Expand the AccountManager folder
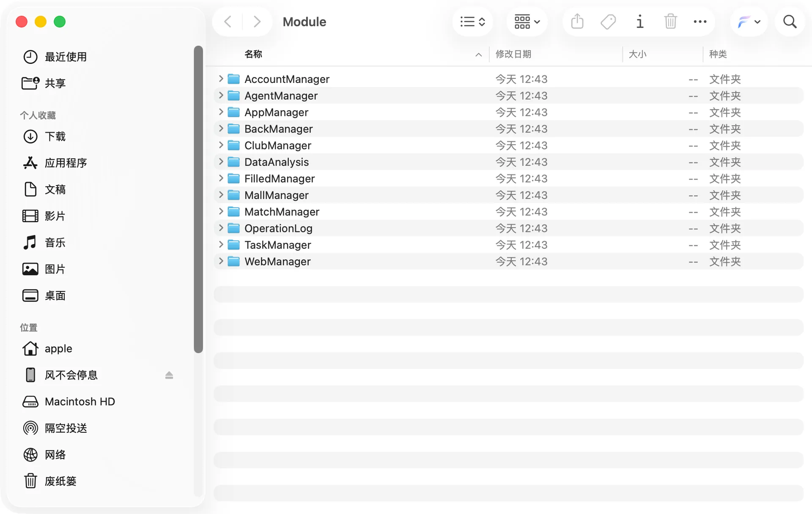Screen dimensions: 812x514 point(221,79)
